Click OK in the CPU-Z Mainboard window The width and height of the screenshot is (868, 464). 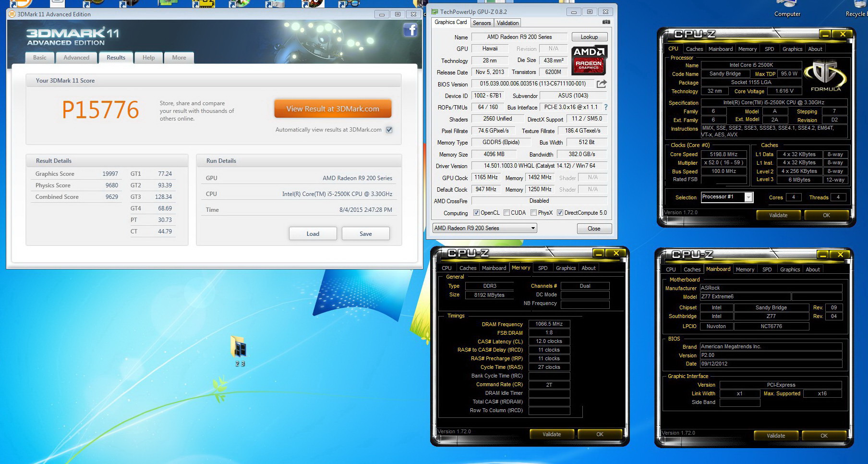point(824,436)
